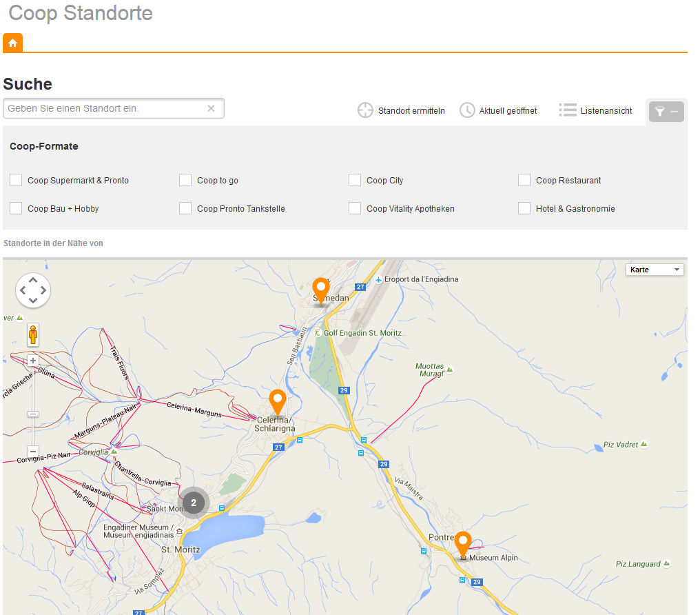Collapse the filter panel with funnel button

pyautogui.click(x=666, y=112)
